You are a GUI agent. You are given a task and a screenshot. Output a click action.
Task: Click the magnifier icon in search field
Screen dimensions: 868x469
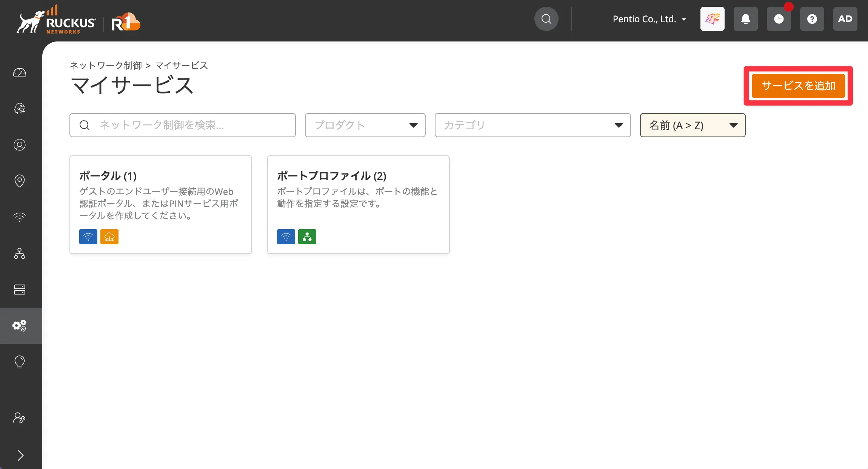point(85,125)
